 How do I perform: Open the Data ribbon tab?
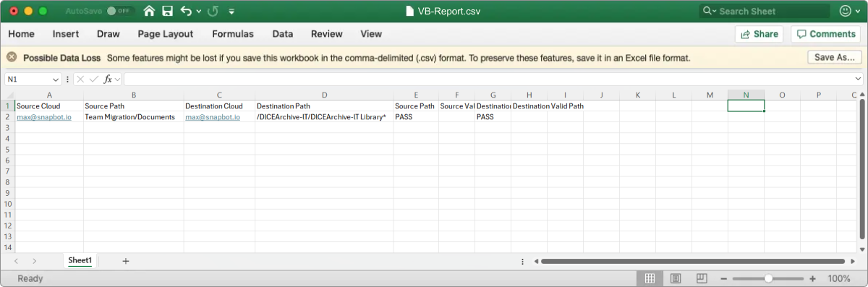(x=283, y=34)
